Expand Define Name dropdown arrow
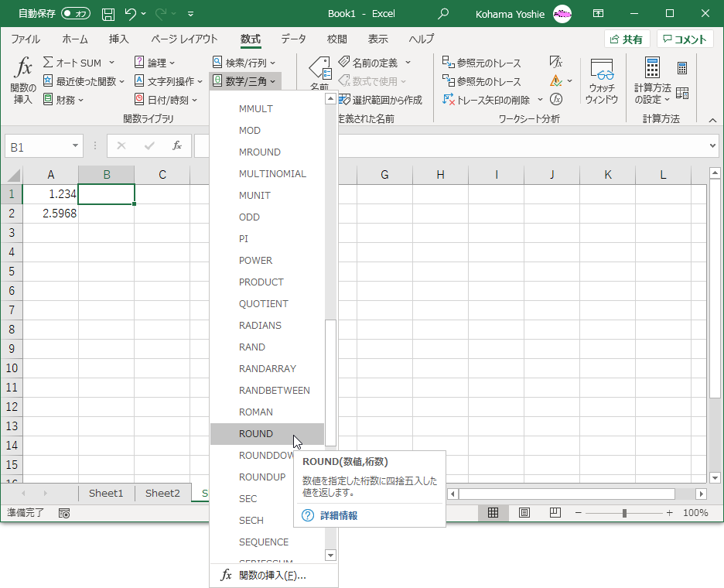 point(408,63)
